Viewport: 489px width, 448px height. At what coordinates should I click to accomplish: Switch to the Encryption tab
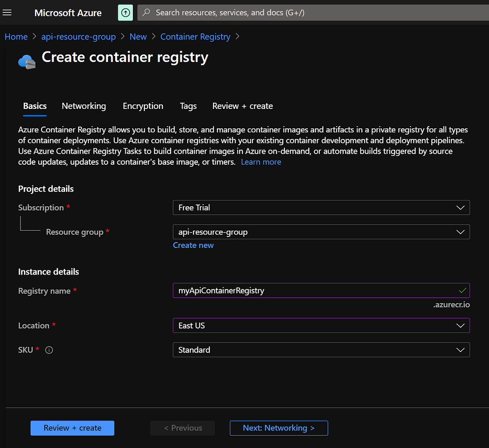pos(143,106)
